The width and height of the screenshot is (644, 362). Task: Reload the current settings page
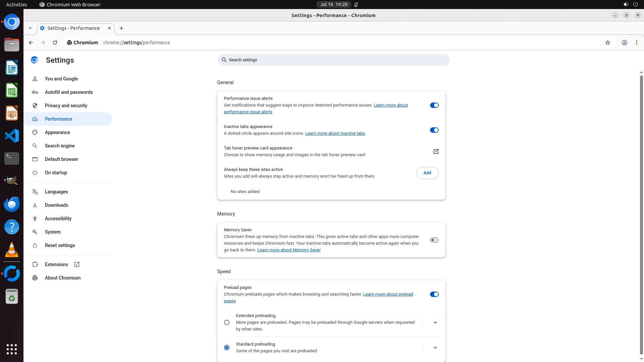click(x=55, y=43)
